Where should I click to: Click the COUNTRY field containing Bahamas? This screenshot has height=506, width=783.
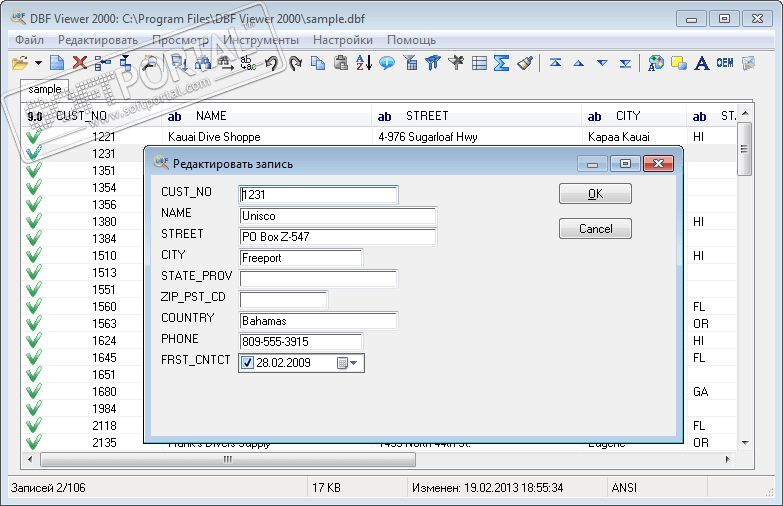click(319, 321)
